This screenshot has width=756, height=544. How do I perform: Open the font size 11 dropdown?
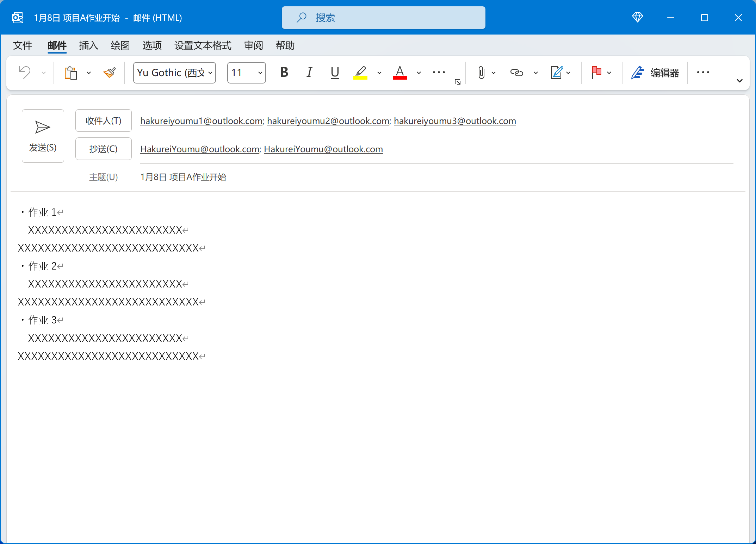coord(260,73)
